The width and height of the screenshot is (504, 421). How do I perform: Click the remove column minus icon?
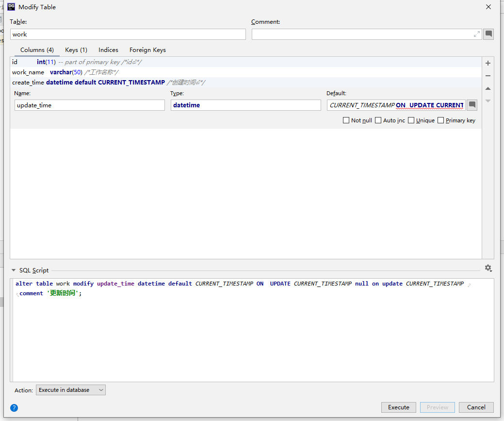tap(488, 76)
